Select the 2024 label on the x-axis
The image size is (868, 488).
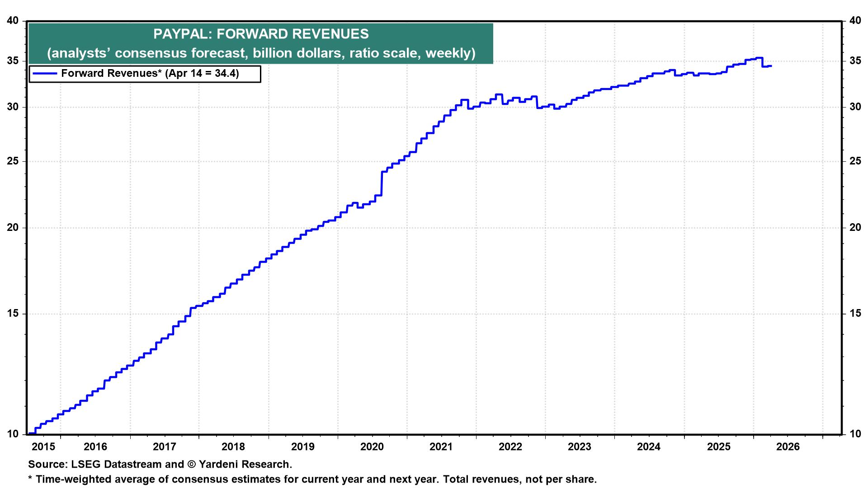[x=649, y=447]
